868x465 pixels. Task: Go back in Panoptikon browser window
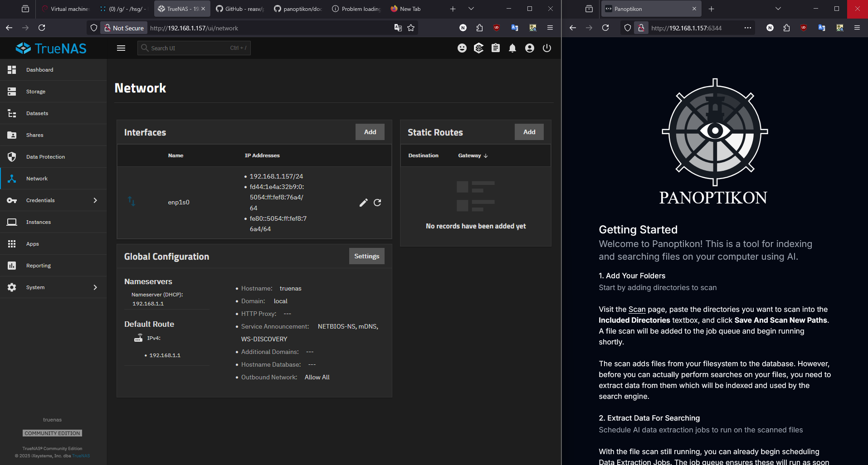(x=573, y=28)
